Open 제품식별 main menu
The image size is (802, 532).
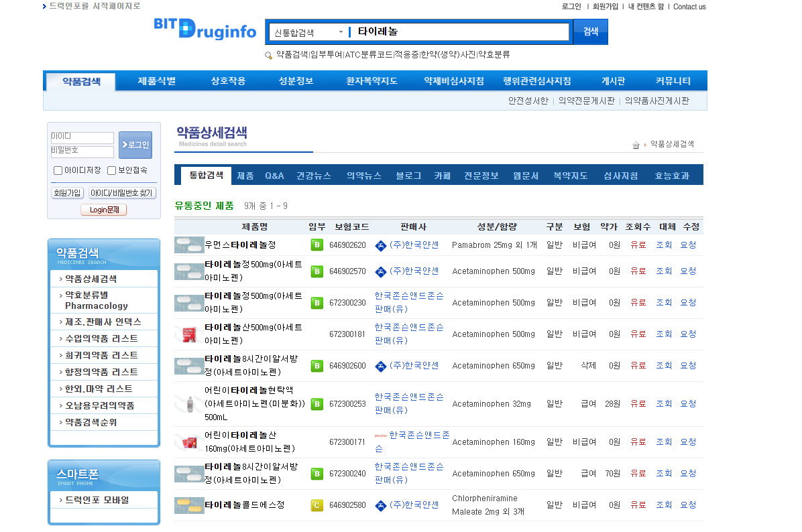tap(156, 81)
